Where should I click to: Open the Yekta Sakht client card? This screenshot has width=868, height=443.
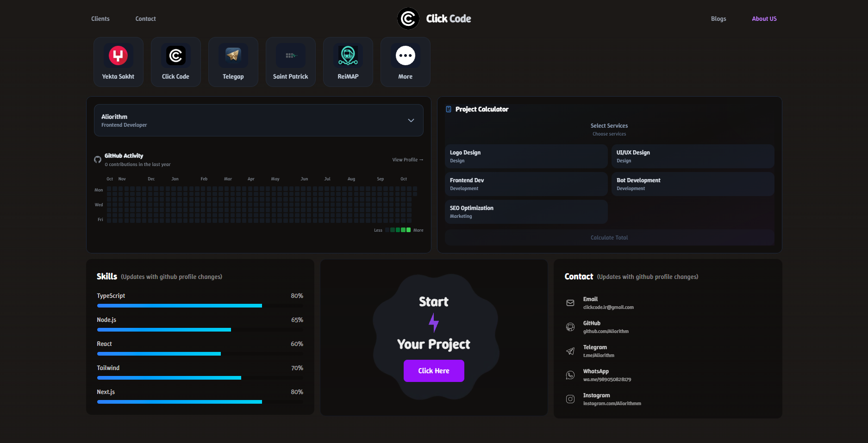click(118, 62)
